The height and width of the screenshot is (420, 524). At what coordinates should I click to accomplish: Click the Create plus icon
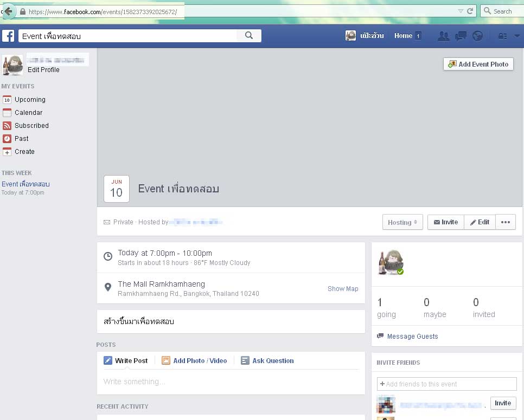pos(7,152)
